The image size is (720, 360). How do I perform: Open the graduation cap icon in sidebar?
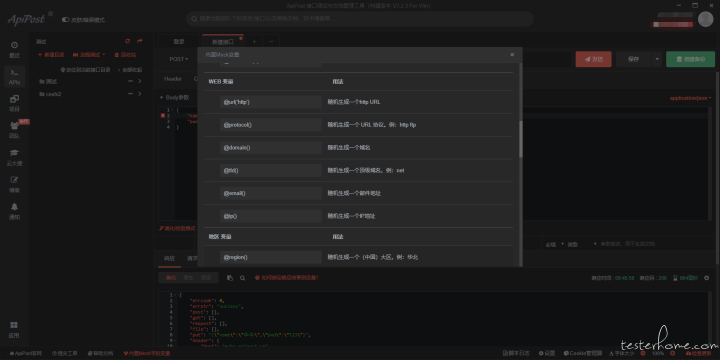click(14, 152)
